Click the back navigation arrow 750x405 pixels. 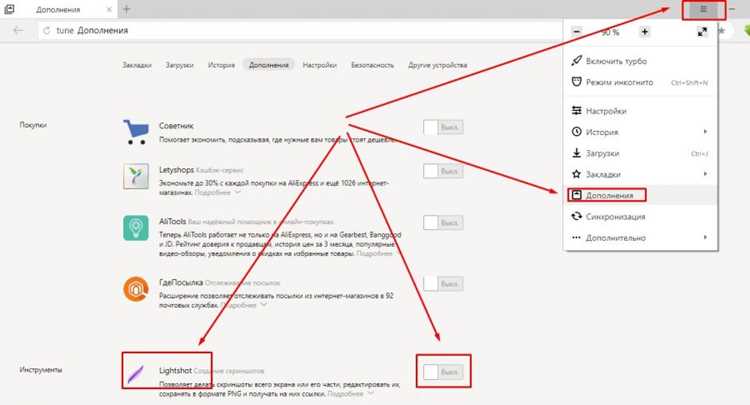coord(18,31)
